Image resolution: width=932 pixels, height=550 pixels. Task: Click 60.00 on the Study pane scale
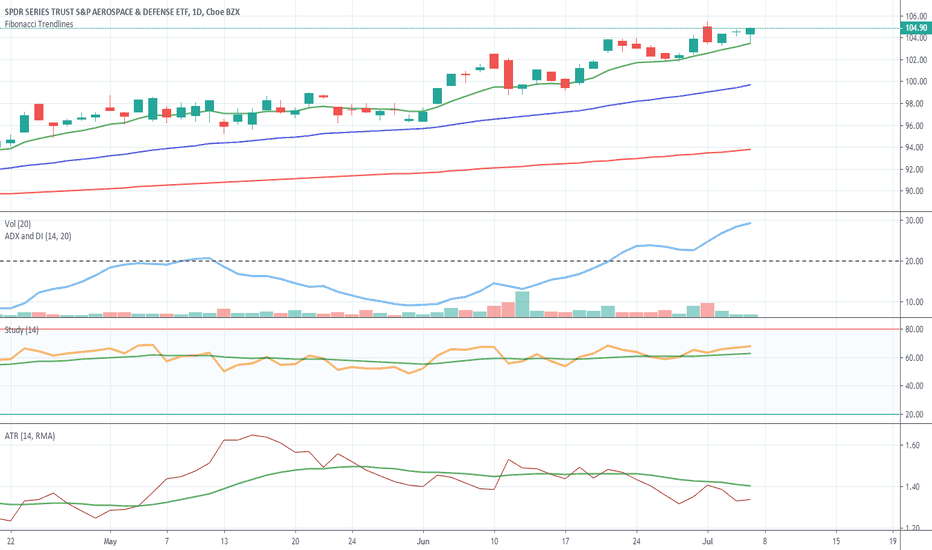(914, 358)
